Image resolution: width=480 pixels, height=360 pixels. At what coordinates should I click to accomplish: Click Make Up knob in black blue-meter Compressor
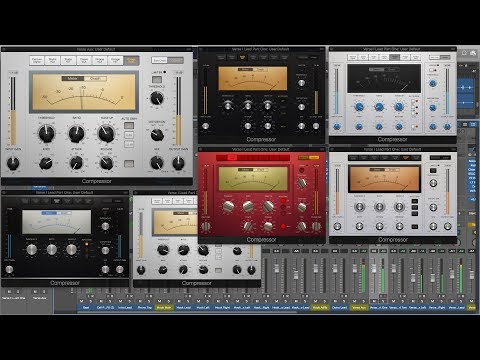[x=72, y=249]
